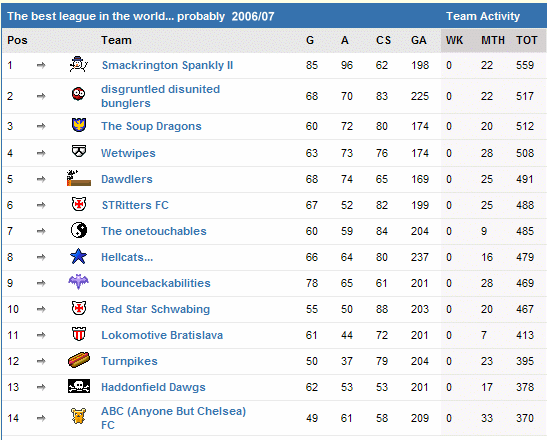Sort by the MTH column header

(493, 40)
